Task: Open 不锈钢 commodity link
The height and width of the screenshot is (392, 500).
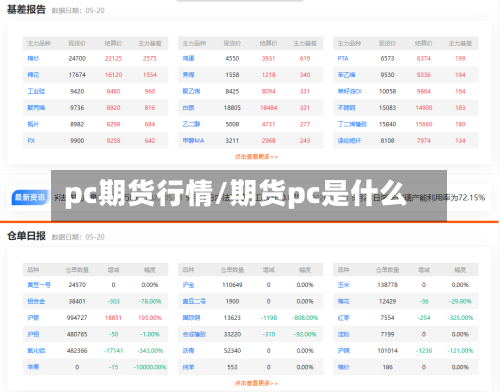Action: click(x=346, y=108)
